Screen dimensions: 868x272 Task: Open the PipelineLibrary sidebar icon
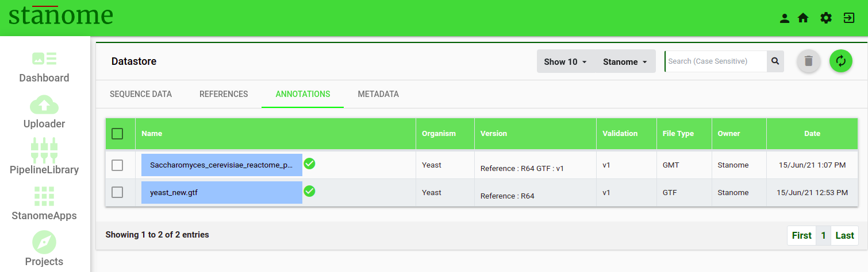tap(44, 150)
